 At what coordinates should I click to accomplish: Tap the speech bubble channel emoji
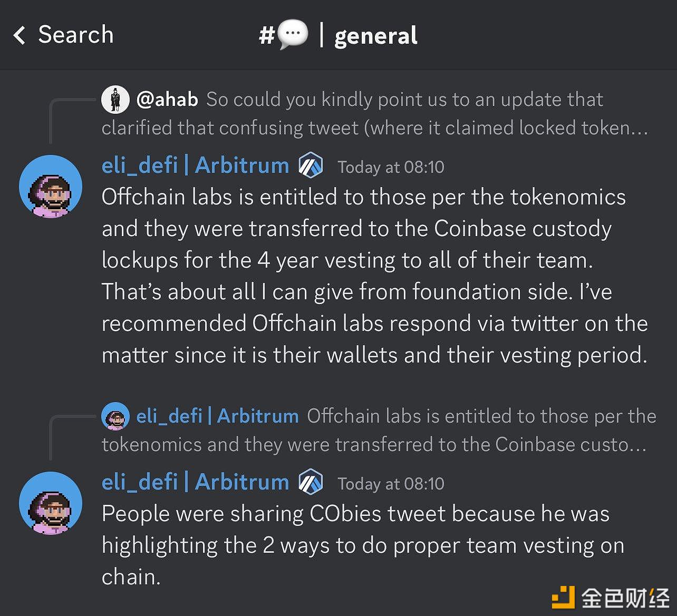292,36
